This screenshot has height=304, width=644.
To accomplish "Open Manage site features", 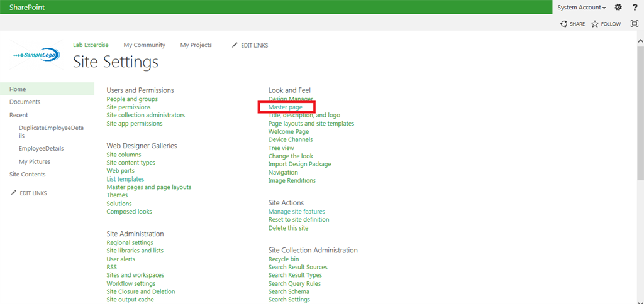I will (x=297, y=212).
